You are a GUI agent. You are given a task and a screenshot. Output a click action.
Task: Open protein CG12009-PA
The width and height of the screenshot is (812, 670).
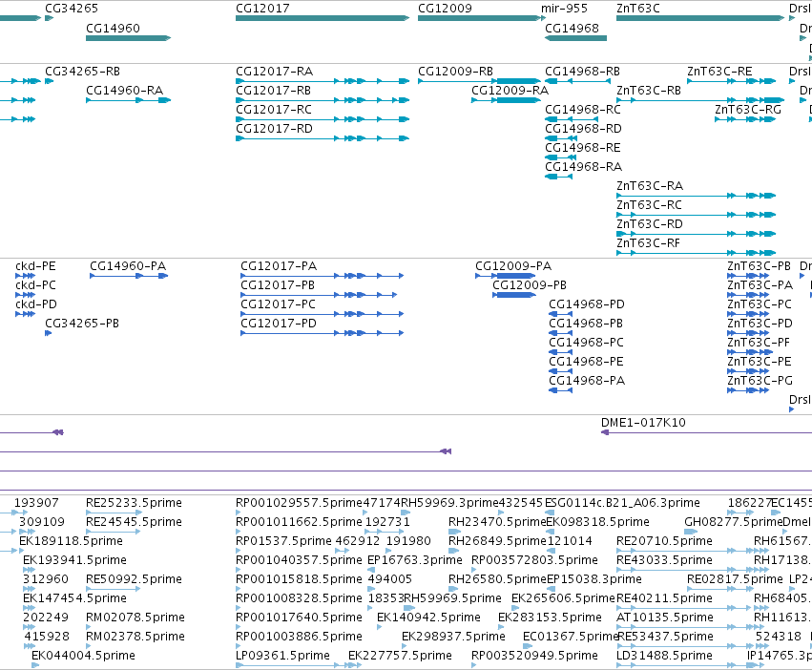point(513,266)
